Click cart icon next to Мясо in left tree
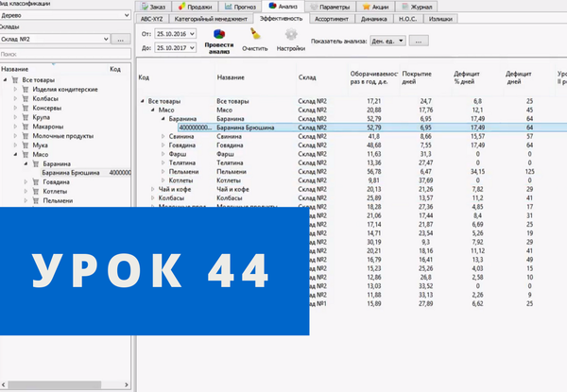Viewport: 567px width, 392px height. pyautogui.click(x=26, y=155)
